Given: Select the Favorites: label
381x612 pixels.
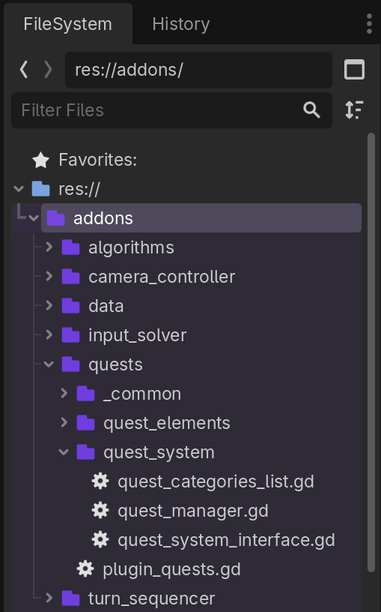Looking at the screenshot, I should pos(98,160).
